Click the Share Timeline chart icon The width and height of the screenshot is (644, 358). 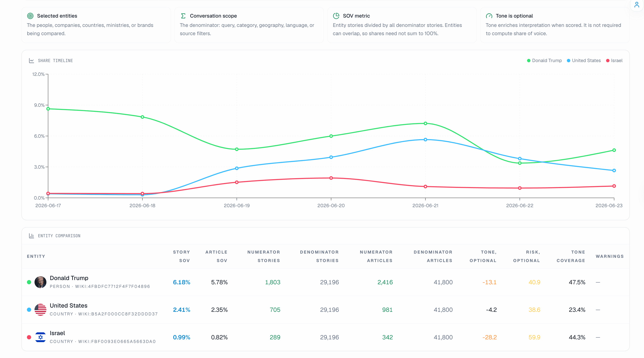click(x=31, y=61)
